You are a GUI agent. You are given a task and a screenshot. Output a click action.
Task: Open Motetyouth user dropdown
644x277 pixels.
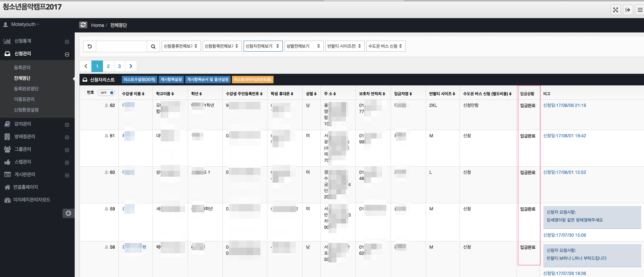pyautogui.click(x=21, y=24)
